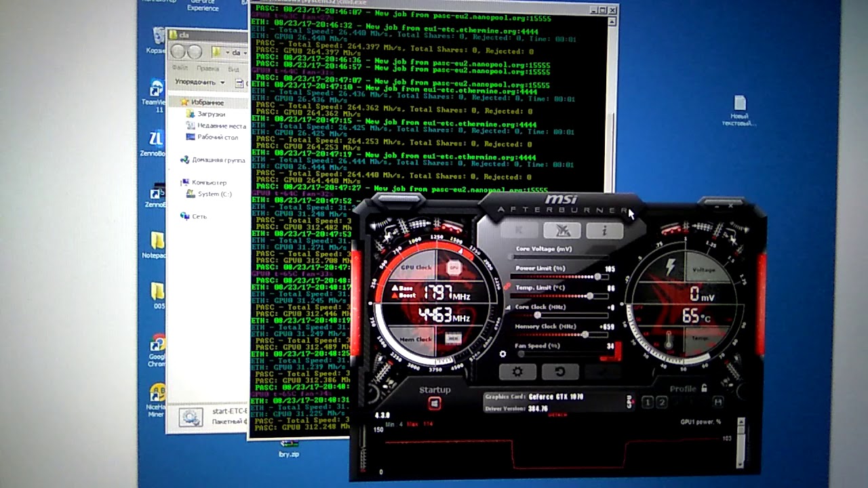The image size is (868, 488).
Task: Click the Afterburner OC scanner jet icon
Action: pos(561,231)
